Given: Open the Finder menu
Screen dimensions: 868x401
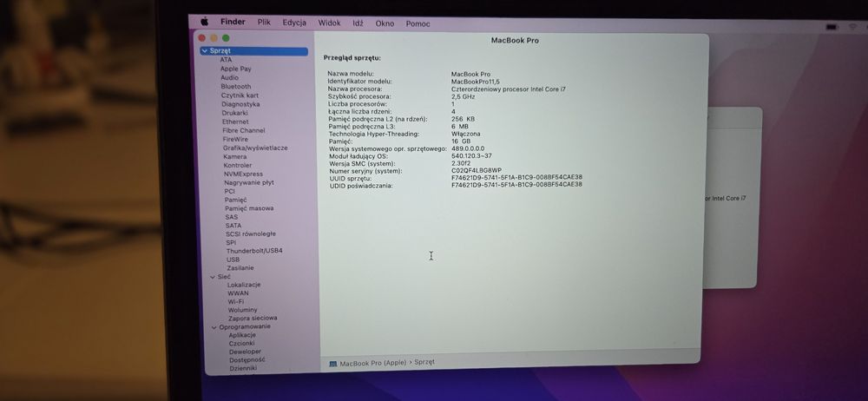Looking at the screenshot, I should pyautogui.click(x=233, y=23).
